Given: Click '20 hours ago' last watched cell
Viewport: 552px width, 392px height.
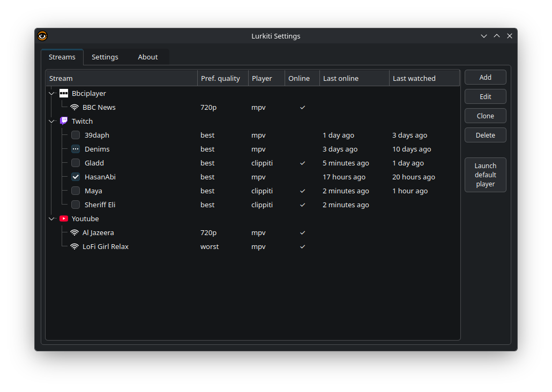Looking at the screenshot, I should (414, 177).
